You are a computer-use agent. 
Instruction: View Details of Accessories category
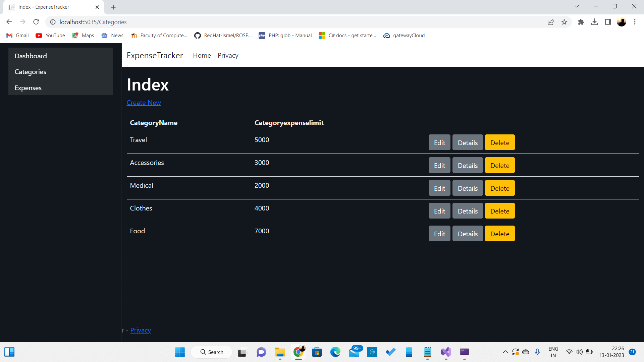pyautogui.click(x=468, y=165)
